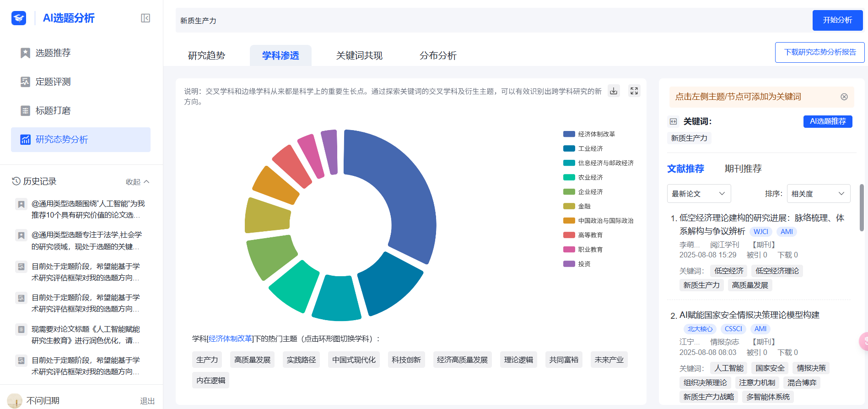Click the icon beside the 关键词 label

point(673,121)
